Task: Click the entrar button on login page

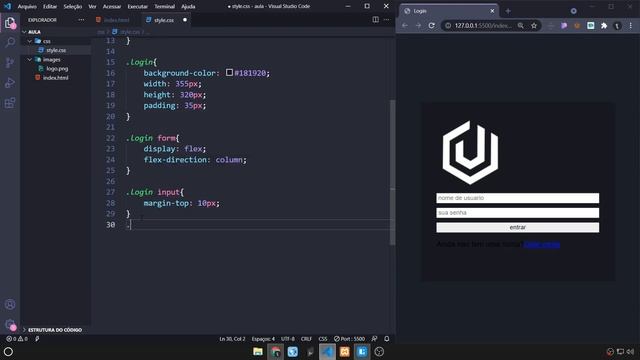Action: [518, 227]
